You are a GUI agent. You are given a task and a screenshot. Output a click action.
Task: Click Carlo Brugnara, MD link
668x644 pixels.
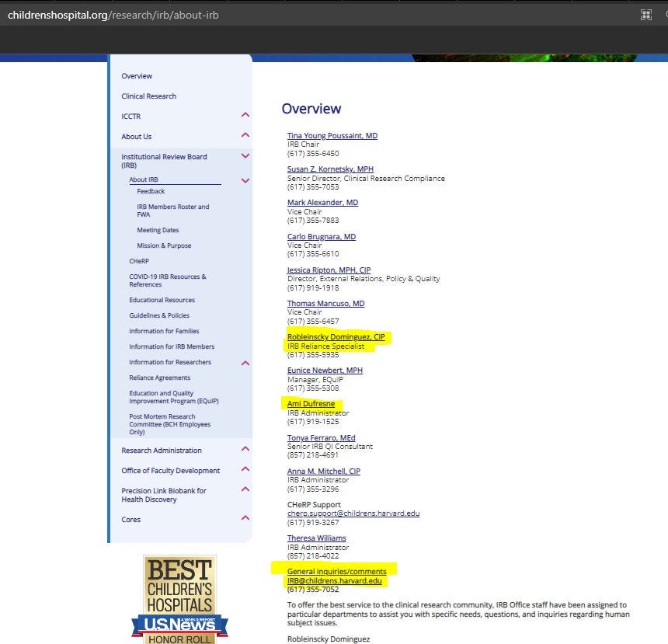pyautogui.click(x=322, y=236)
